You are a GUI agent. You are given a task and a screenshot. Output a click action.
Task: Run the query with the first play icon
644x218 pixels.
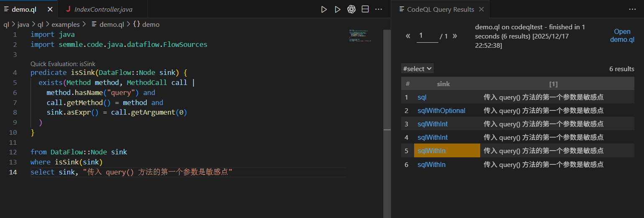tap(324, 9)
